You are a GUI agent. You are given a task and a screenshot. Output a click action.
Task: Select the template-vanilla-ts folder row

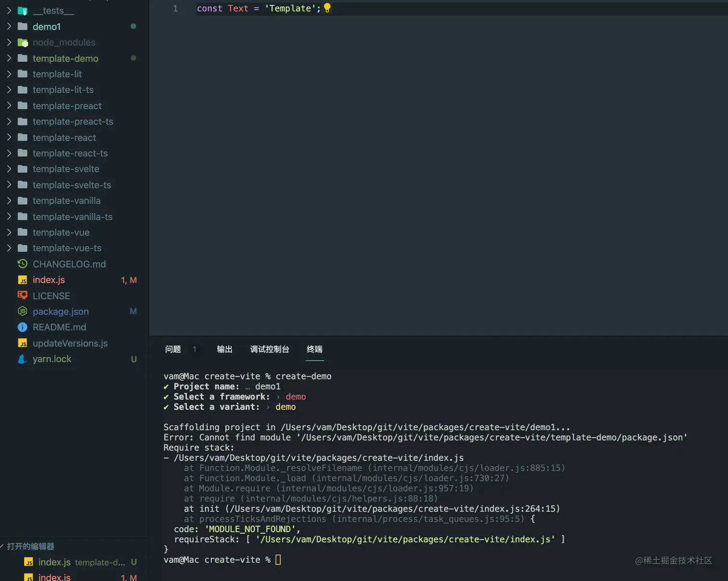coord(75,216)
